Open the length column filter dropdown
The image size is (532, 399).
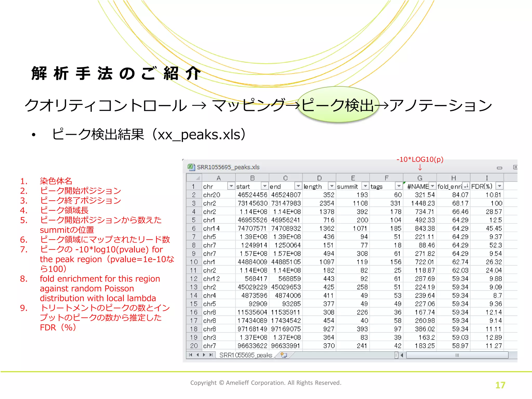(332, 186)
